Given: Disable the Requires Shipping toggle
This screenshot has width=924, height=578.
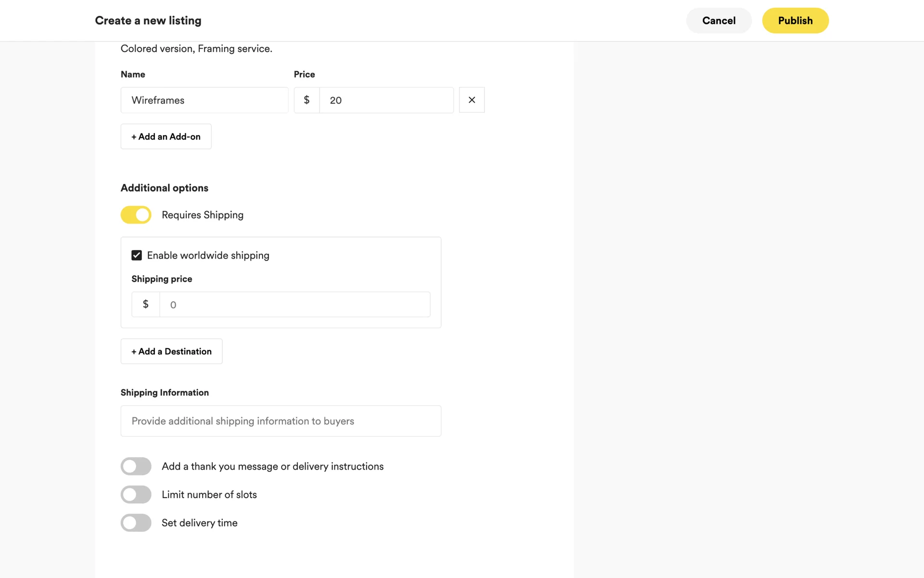Looking at the screenshot, I should (136, 215).
